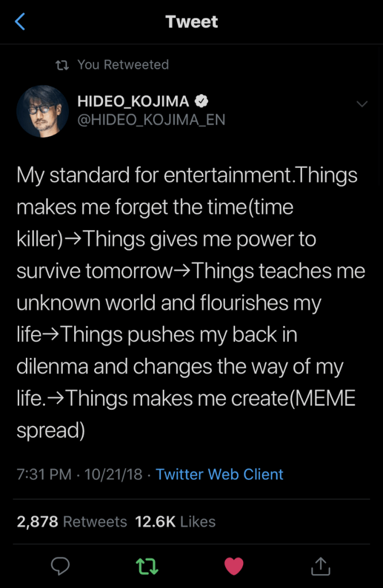Go back using the blue arrow
The height and width of the screenshot is (588, 383).
(x=21, y=22)
